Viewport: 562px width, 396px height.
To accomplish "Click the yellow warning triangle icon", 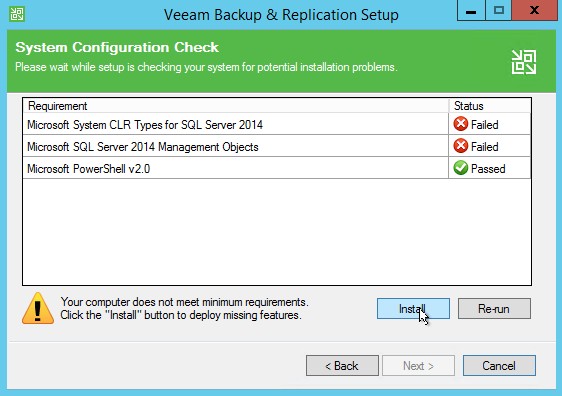I will (x=38, y=309).
